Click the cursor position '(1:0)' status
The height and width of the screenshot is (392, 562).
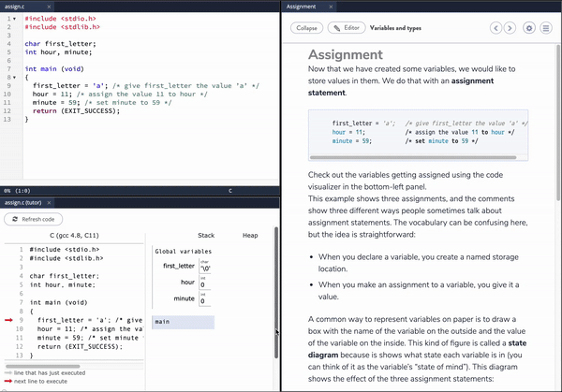(x=22, y=191)
